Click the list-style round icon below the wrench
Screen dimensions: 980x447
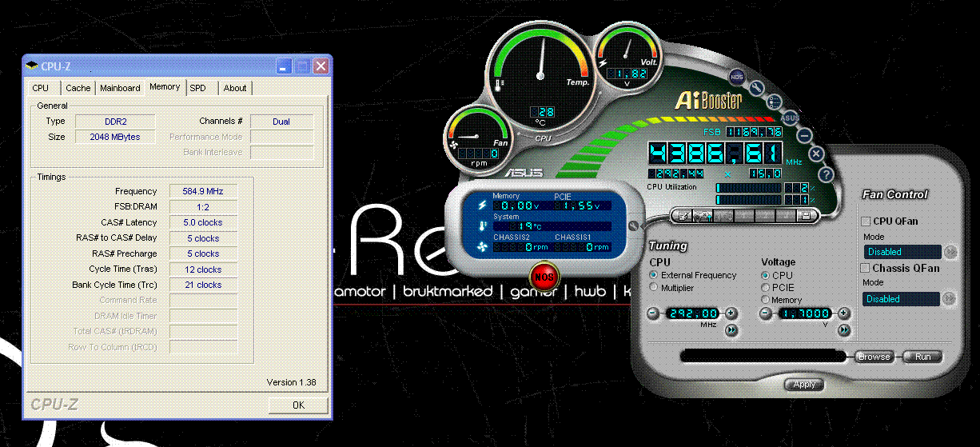coord(774,102)
